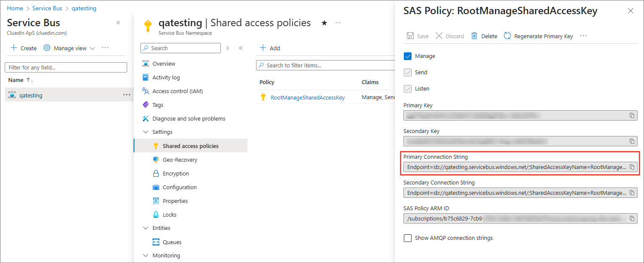Screen dimensions: 644x263
Task: Copy the SAS Policy ARM ID
Action: pyautogui.click(x=632, y=218)
